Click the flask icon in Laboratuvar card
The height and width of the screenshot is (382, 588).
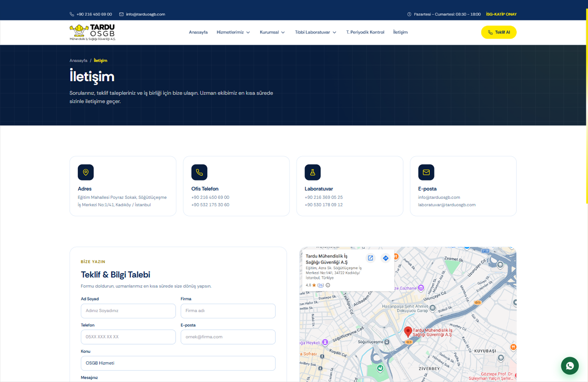pos(313,172)
